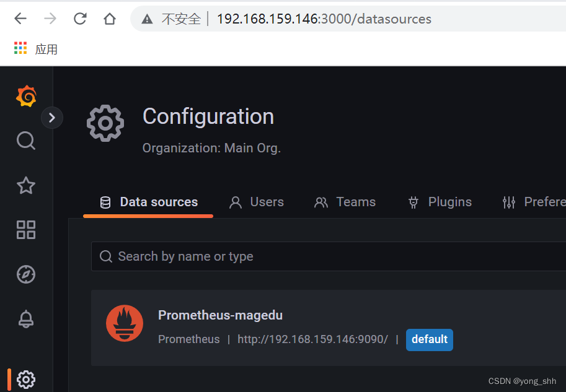Open the 应用 bookmarks shortcut
The image size is (566, 392).
tap(35, 48)
